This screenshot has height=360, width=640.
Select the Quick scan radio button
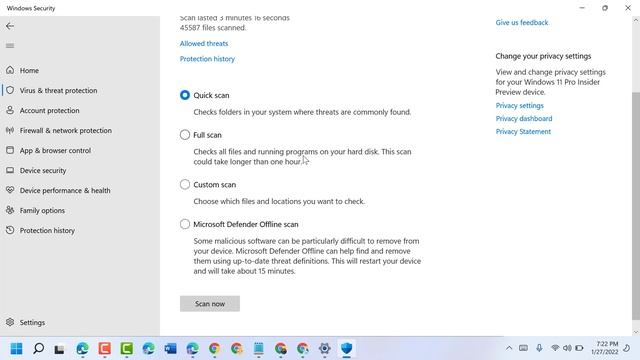(x=185, y=95)
